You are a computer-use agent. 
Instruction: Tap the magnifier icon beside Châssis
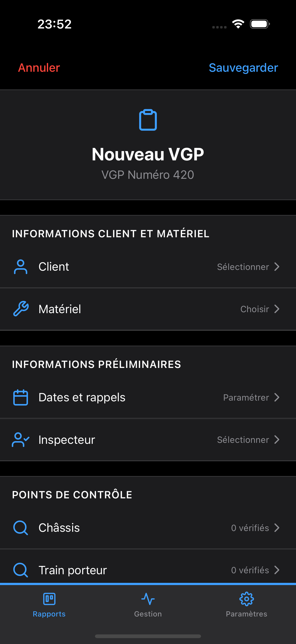coord(20,528)
